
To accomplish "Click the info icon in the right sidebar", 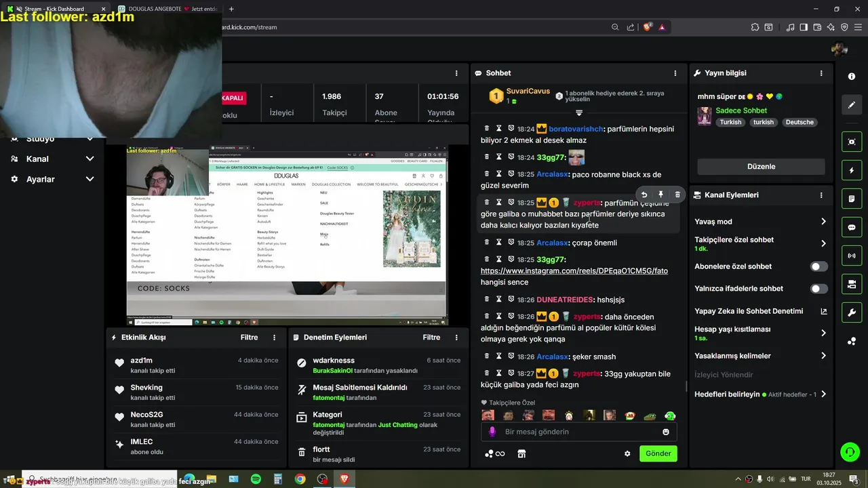I will point(852,77).
